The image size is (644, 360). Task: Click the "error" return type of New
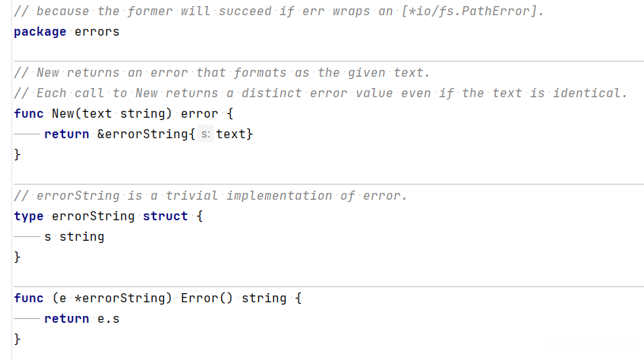point(200,114)
